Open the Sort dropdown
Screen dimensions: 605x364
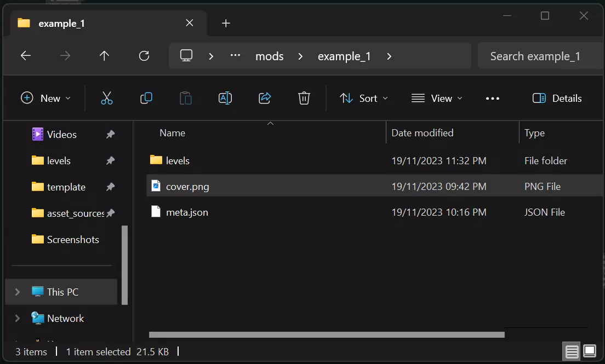coord(363,99)
